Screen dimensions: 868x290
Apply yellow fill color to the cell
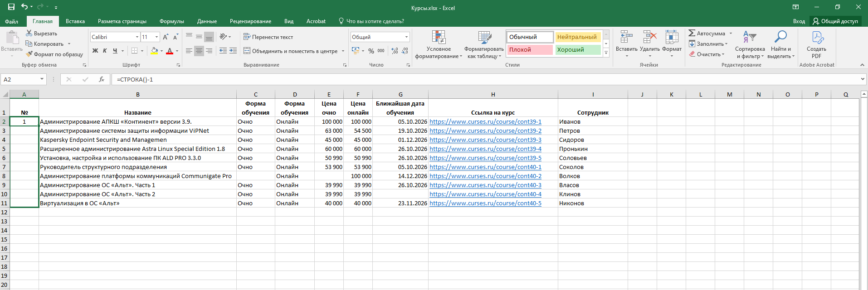[x=154, y=51]
